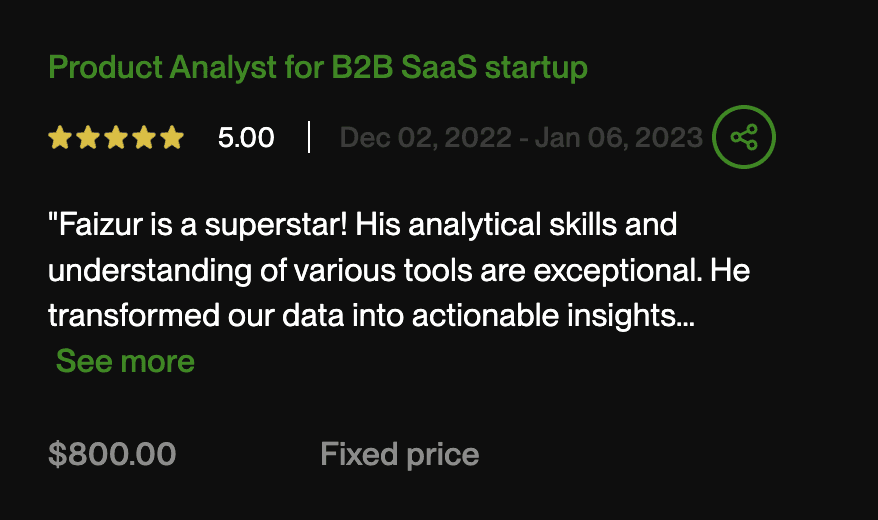Viewport: 878px width, 520px height.
Task: Click the word "exceptional" in the feedback
Action: coord(618,271)
